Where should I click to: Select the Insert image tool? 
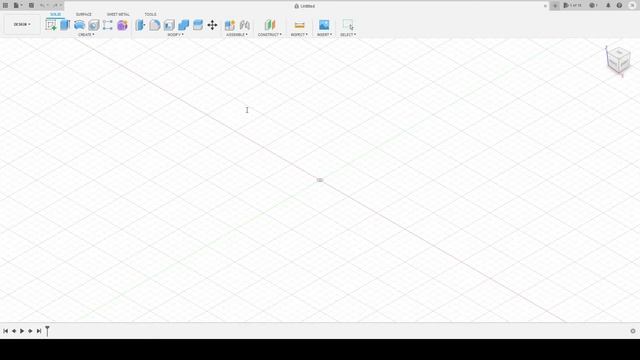click(x=324, y=25)
